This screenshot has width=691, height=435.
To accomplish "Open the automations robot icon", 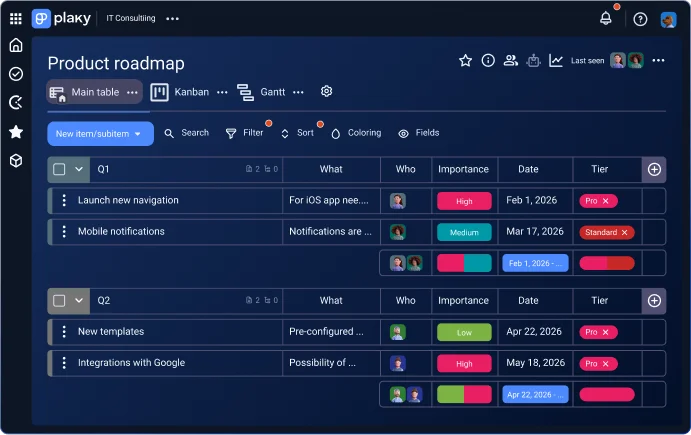I will pyautogui.click(x=533, y=60).
